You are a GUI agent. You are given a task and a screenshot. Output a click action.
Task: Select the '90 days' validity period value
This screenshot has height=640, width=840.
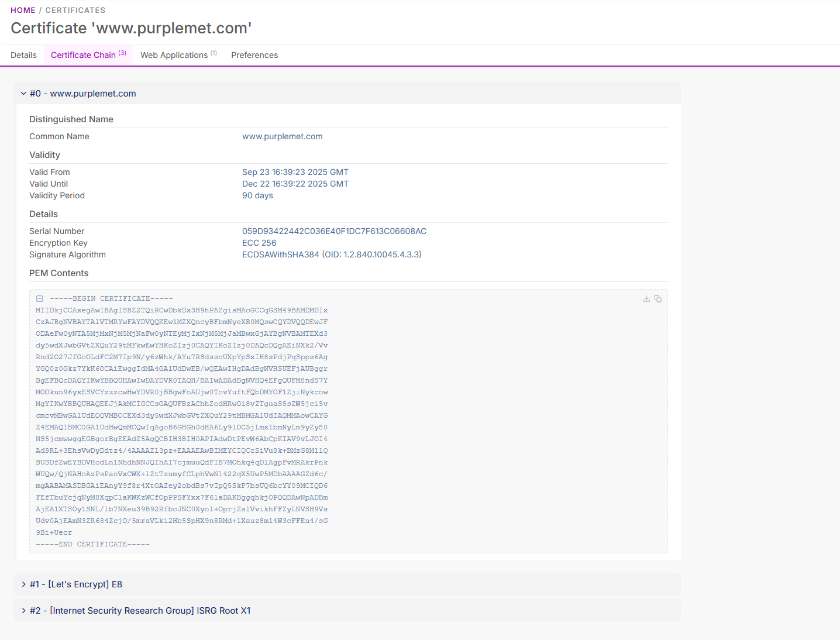(257, 195)
